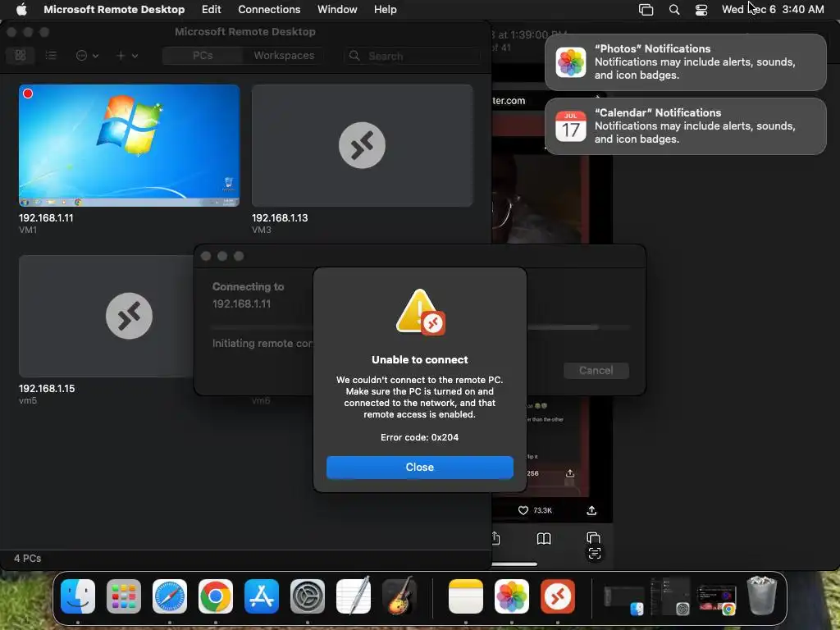The height and width of the screenshot is (630, 840).
Task: Open Finder from the Dock
Action: (x=78, y=596)
